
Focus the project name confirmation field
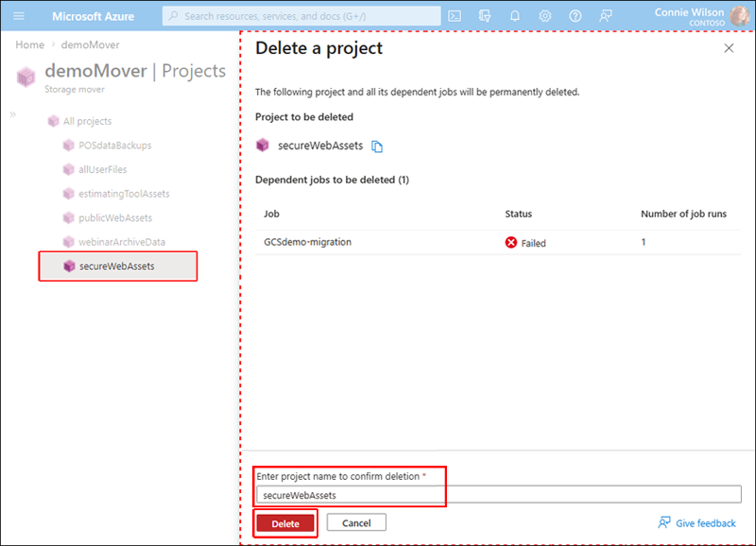click(499, 495)
